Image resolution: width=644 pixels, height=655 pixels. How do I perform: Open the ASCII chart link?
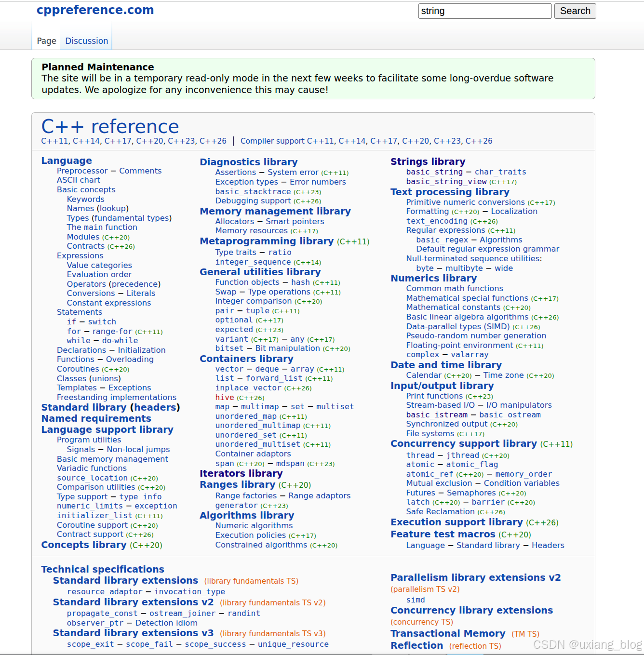tap(79, 180)
